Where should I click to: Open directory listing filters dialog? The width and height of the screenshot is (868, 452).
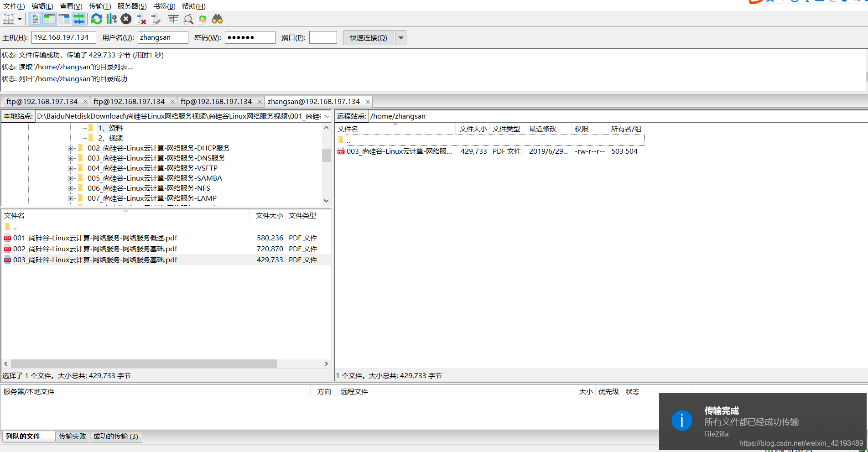tap(173, 19)
